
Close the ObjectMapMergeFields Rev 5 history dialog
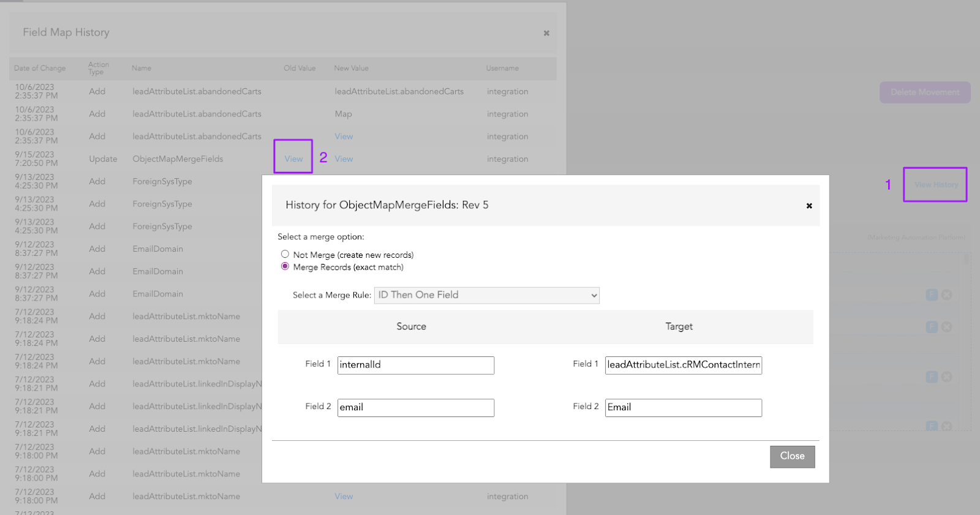point(809,206)
